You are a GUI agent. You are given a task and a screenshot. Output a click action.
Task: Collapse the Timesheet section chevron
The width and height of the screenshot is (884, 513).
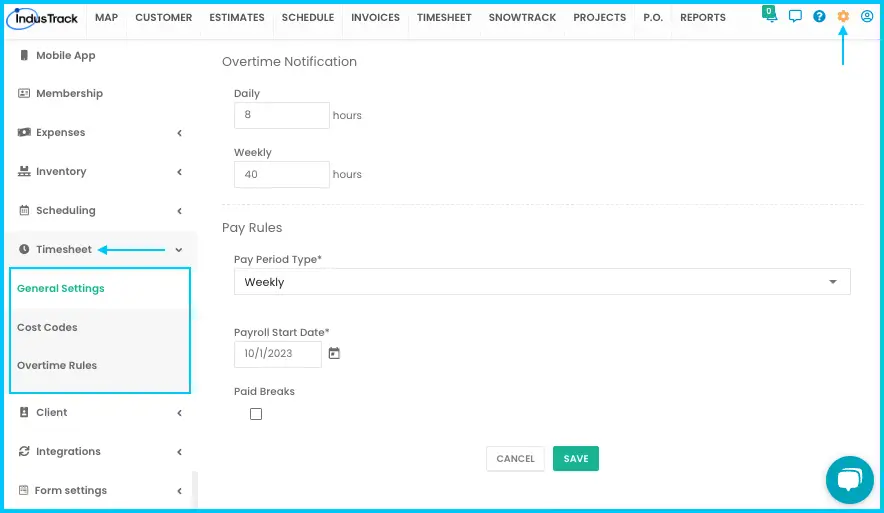pos(179,250)
